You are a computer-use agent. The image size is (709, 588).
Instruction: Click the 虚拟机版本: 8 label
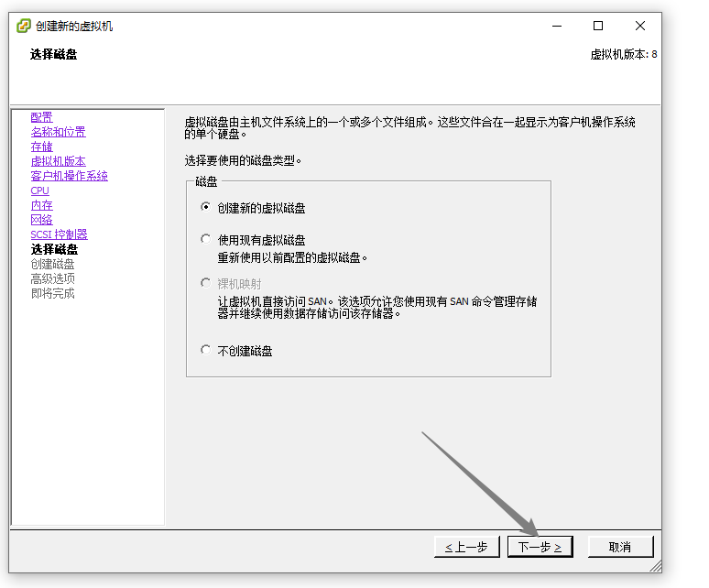pyautogui.click(x=624, y=55)
